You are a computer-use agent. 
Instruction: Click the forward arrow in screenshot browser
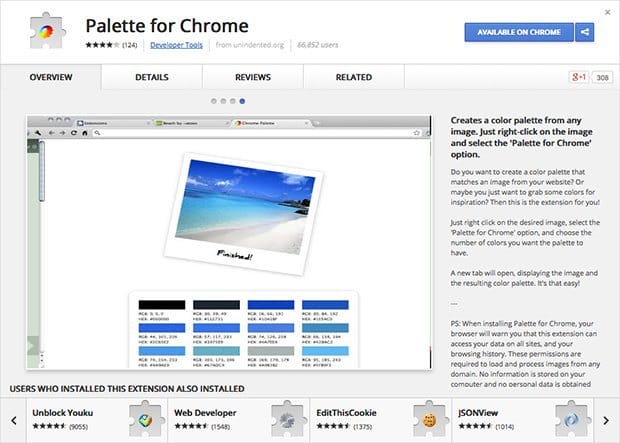click(62, 133)
